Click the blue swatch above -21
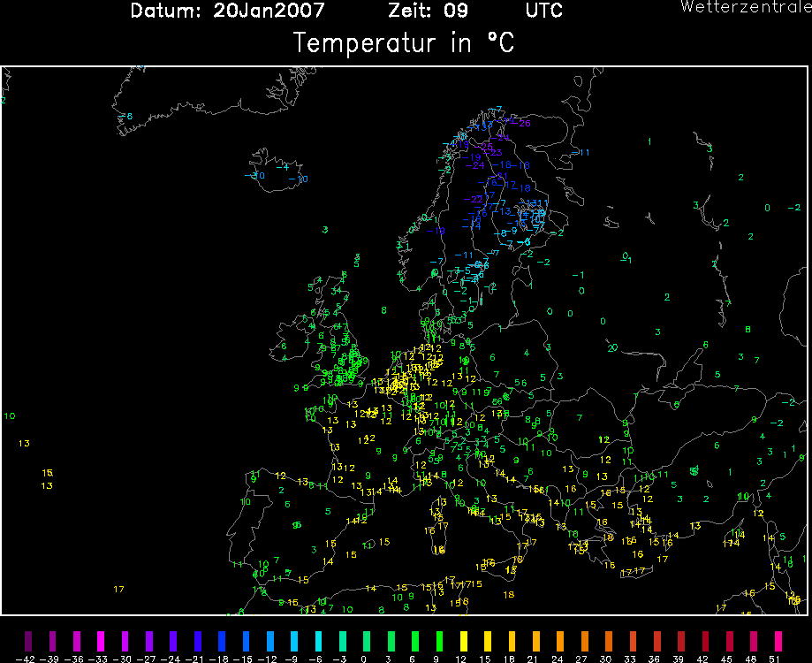This screenshot has width=812, height=663. (x=197, y=641)
